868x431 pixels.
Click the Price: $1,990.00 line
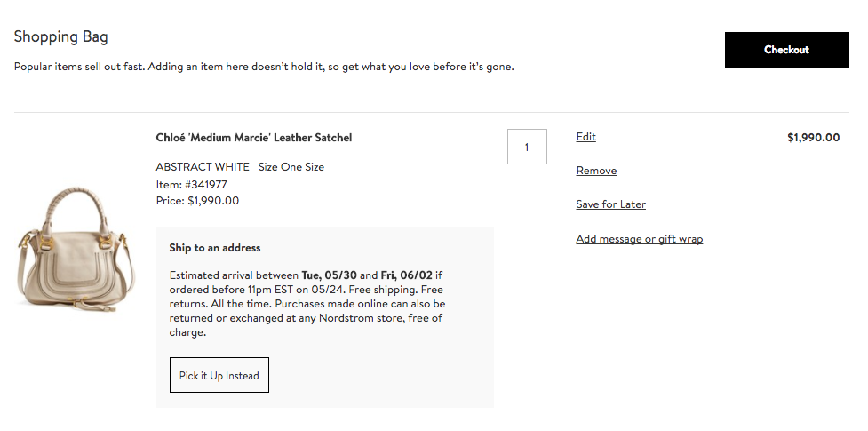click(x=197, y=201)
